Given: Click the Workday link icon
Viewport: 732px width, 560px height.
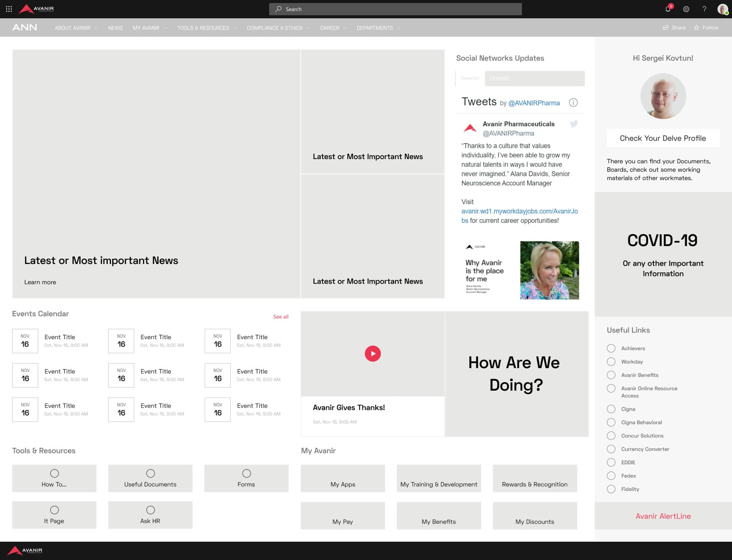Looking at the screenshot, I should pos(611,361).
